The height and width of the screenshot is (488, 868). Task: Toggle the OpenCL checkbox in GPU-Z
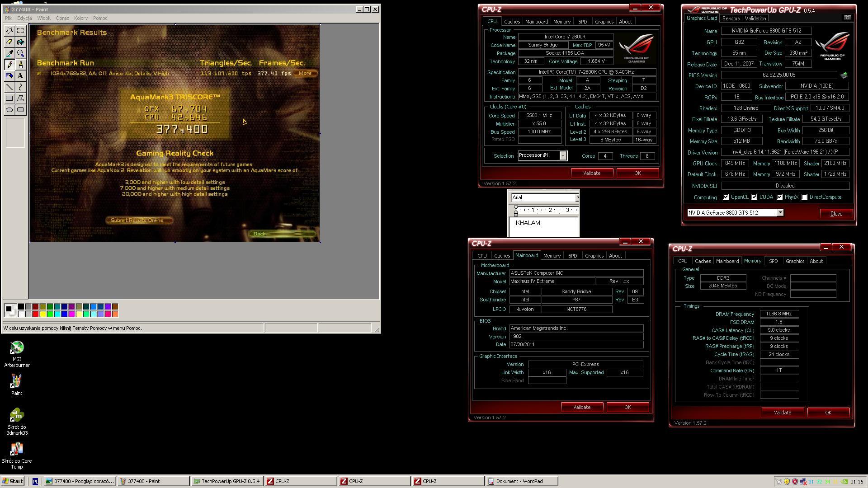coord(726,197)
